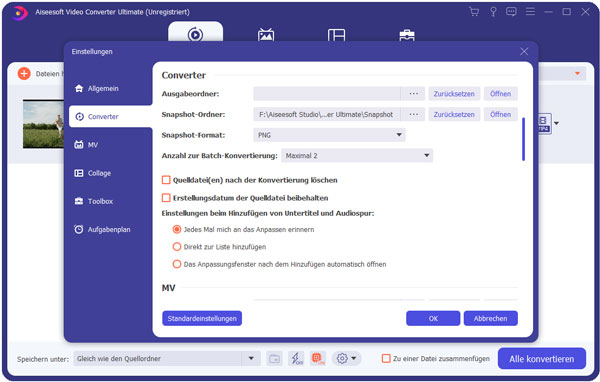The height and width of the screenshot is (382, 600).
Task: Select Converter in settings sidebar
Action: coord(111,116)
